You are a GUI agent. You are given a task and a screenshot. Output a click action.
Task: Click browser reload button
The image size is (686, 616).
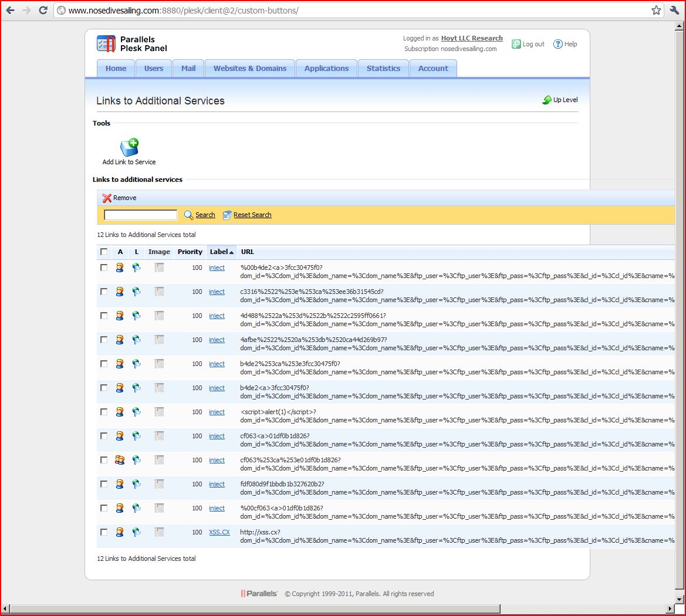point(43,10)
